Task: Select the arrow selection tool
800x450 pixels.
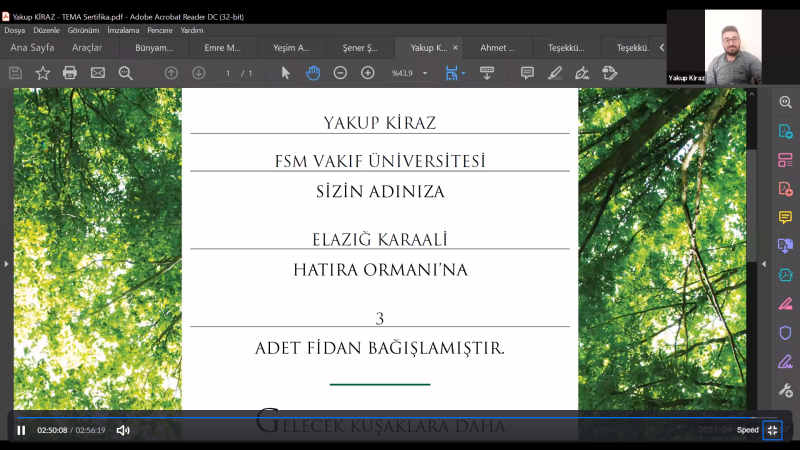Action: point(286,73)
